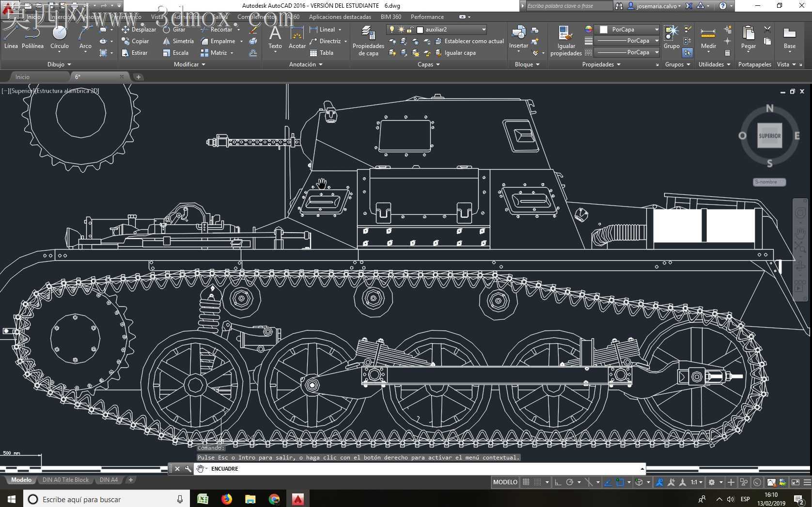
Task: Choose the Copiar tool in Modificar
Action: 135,41
